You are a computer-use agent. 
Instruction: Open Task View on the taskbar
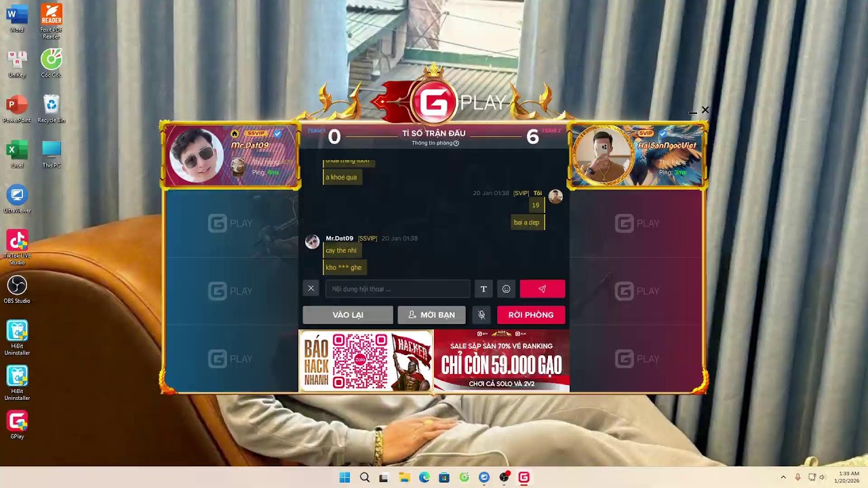pos(384,477)
